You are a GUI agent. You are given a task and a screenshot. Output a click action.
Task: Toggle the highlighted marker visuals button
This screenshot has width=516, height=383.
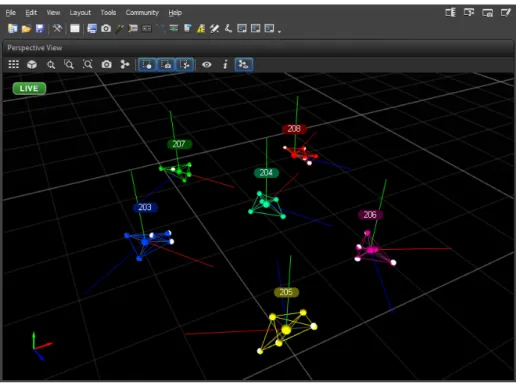[244, 64]
